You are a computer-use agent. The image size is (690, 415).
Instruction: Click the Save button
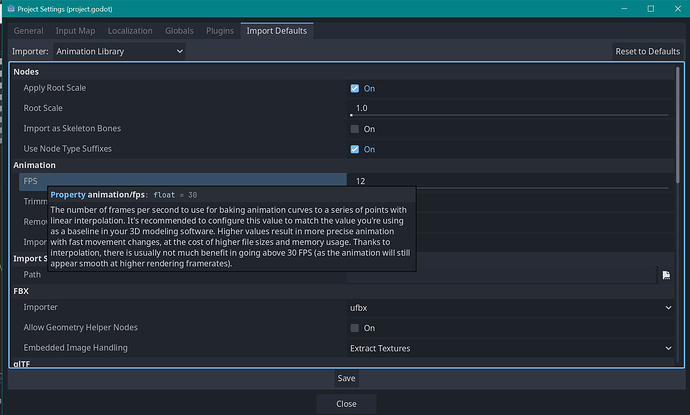point(345,378)
